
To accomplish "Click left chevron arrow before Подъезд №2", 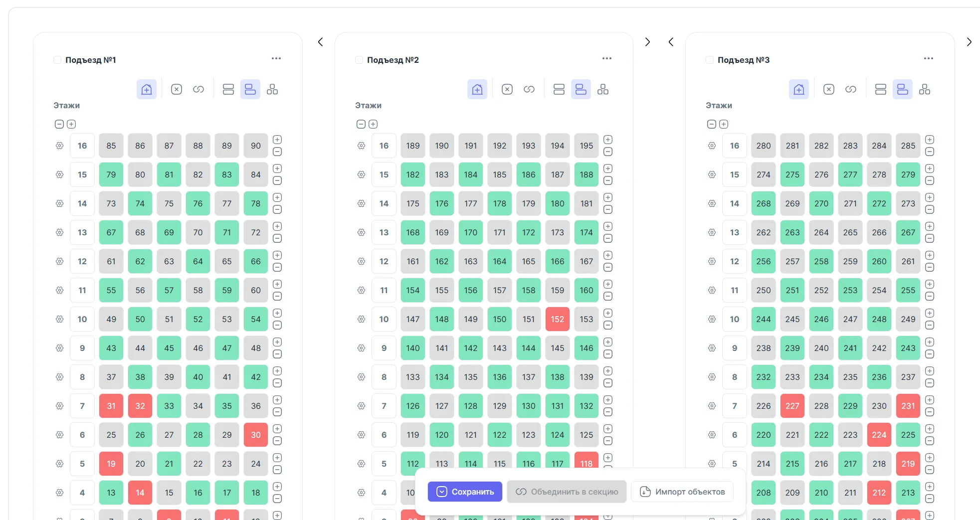I will (321, 42).
